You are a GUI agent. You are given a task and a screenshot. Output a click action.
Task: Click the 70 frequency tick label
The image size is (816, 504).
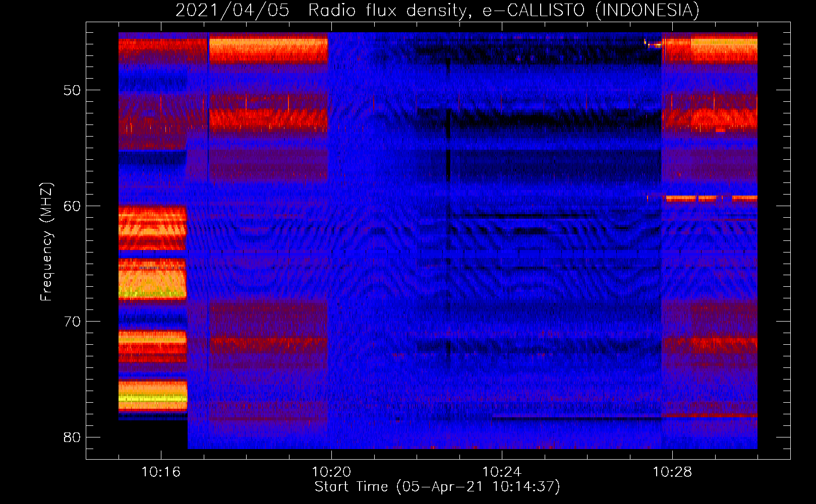pyautogui.click(x=72, y=322)
